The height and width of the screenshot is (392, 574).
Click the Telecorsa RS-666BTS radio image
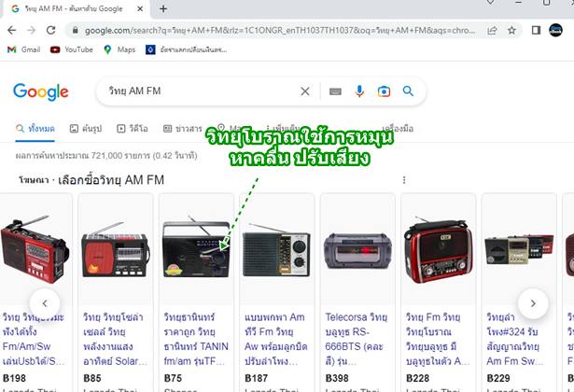(357, 251)
